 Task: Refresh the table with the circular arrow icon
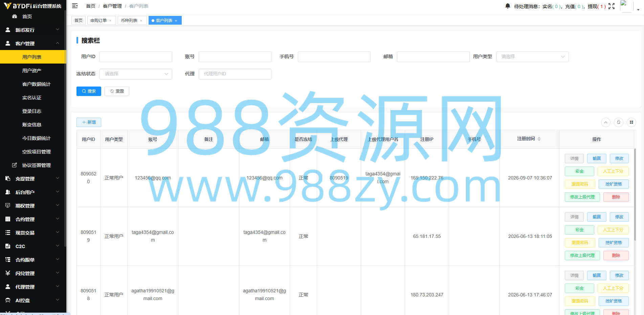click(x=619, y=122)
